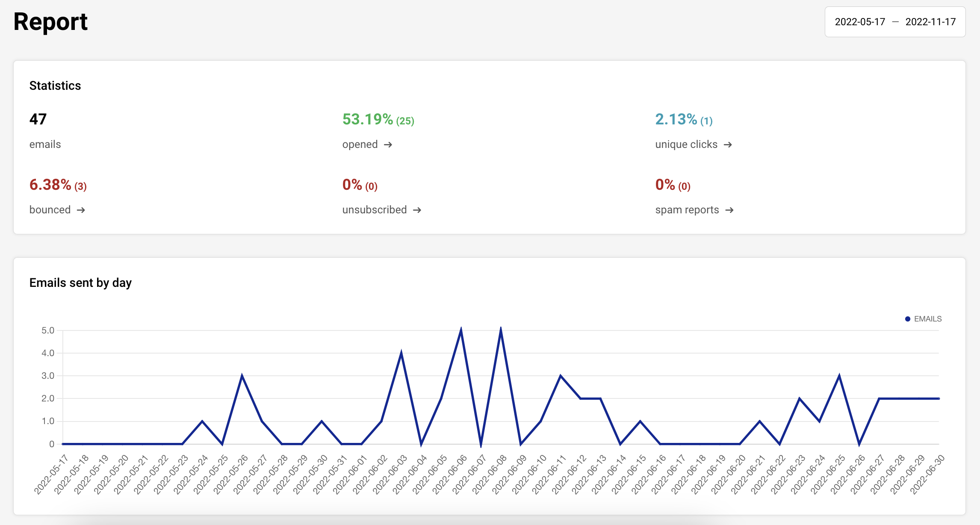Click the arrow icon next to spam reports
This screenshot has width=980, height=525.
coord(729,210)
